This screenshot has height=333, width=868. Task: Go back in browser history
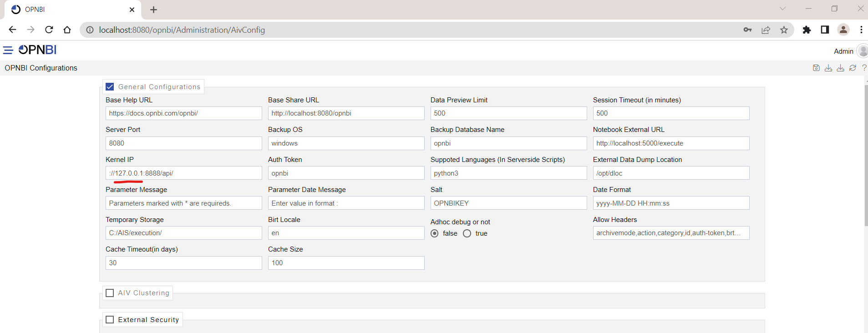pos(12,30)
